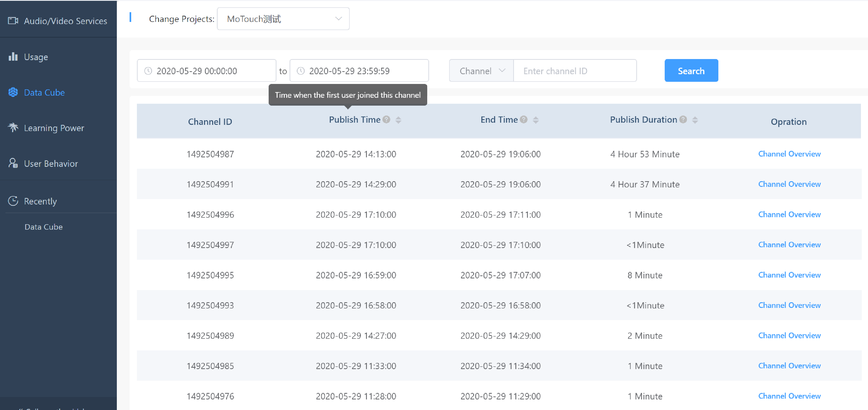Image resolution: width=868 pixels, height=410 pixels.
Task: Go to User Behavior menu item
Action: (51, 164)
